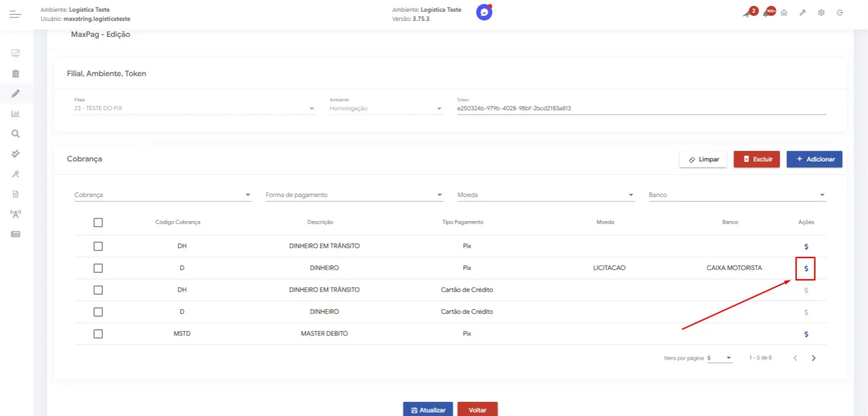Click the blue Adicionar button
This screenshot has width=868, height=416.
tap(815, 160)
